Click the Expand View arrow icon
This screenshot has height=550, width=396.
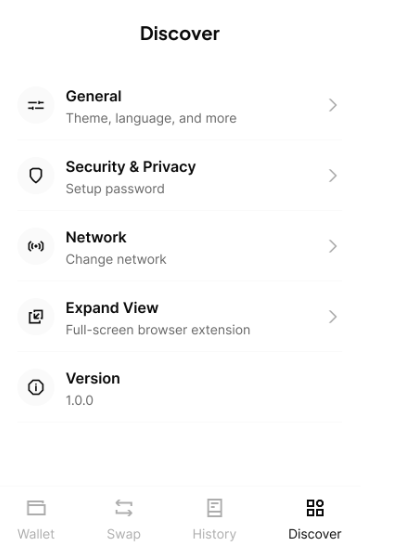point(36,317)
